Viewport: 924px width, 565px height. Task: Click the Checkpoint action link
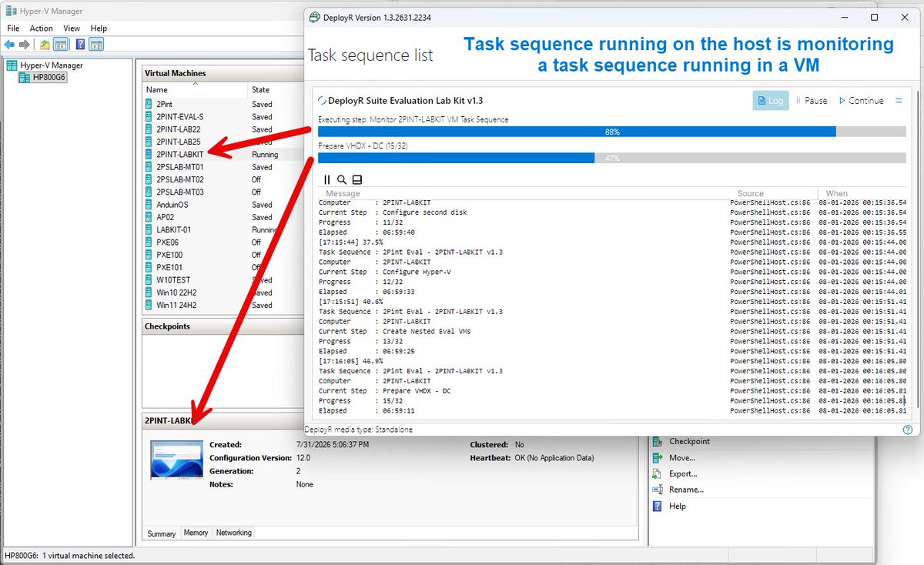tap(689, 442)
